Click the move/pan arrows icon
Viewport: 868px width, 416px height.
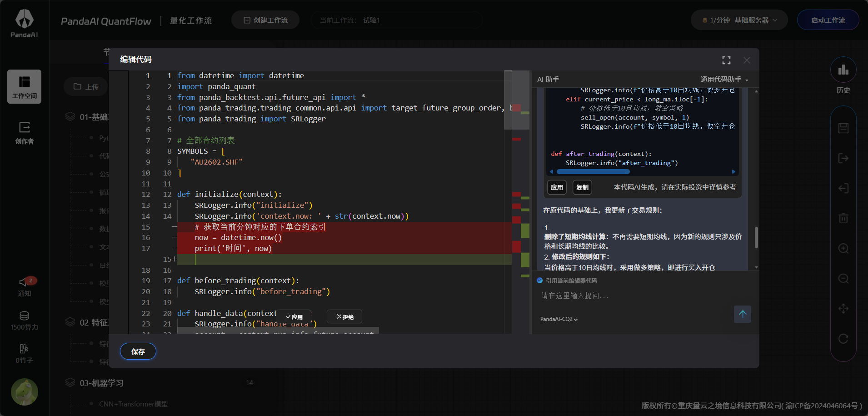pos(843,309)
